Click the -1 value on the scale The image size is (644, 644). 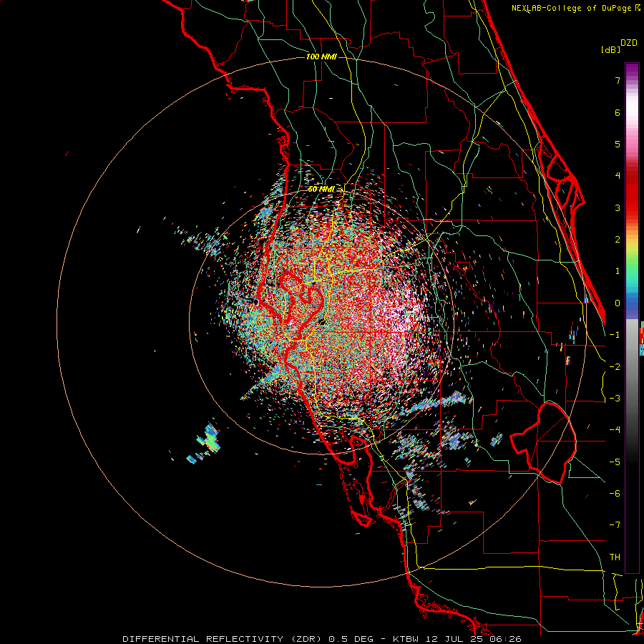click(615, 335)
